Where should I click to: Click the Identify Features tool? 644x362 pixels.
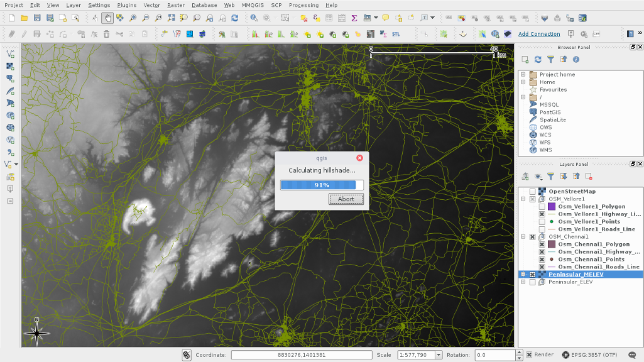(x=254, y=18)
